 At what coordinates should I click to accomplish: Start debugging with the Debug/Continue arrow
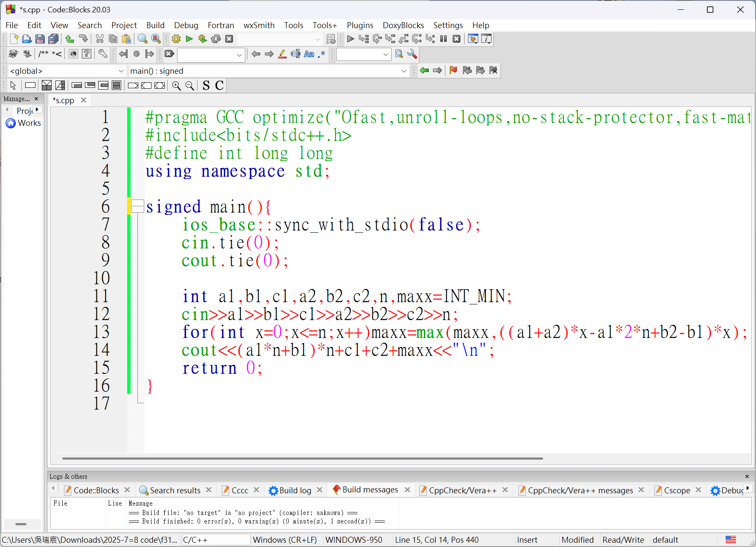pyautogui.click(x=350, y=39)
